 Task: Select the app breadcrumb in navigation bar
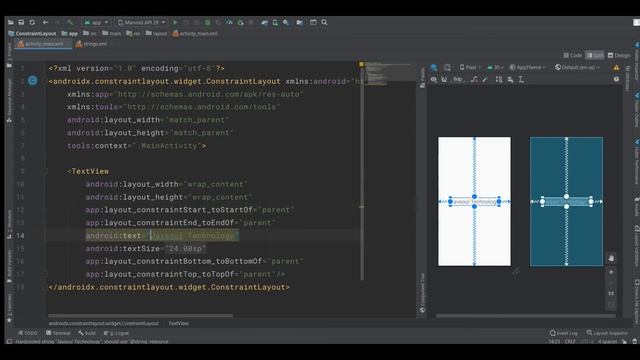coord(70,33)
